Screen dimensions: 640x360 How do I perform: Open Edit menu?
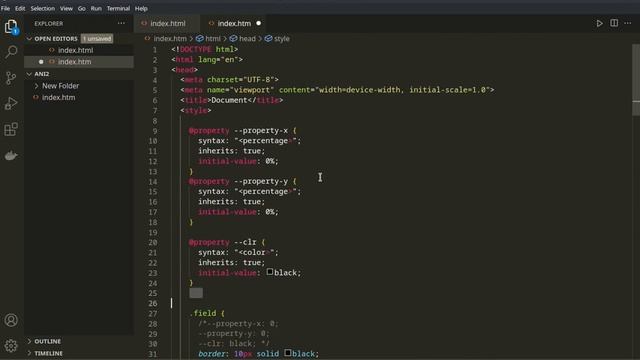tap(20, 8)
